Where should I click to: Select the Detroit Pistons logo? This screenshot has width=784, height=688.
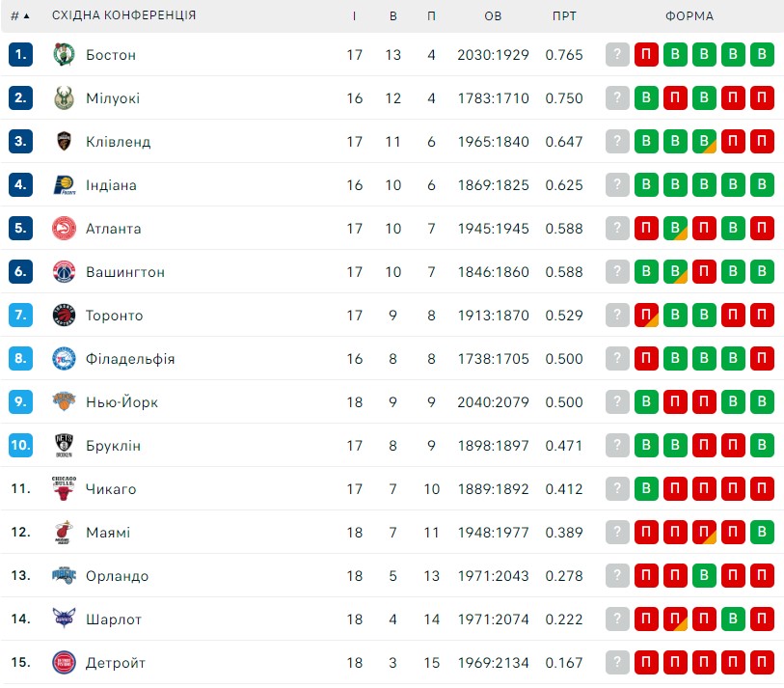pos(64,663)
